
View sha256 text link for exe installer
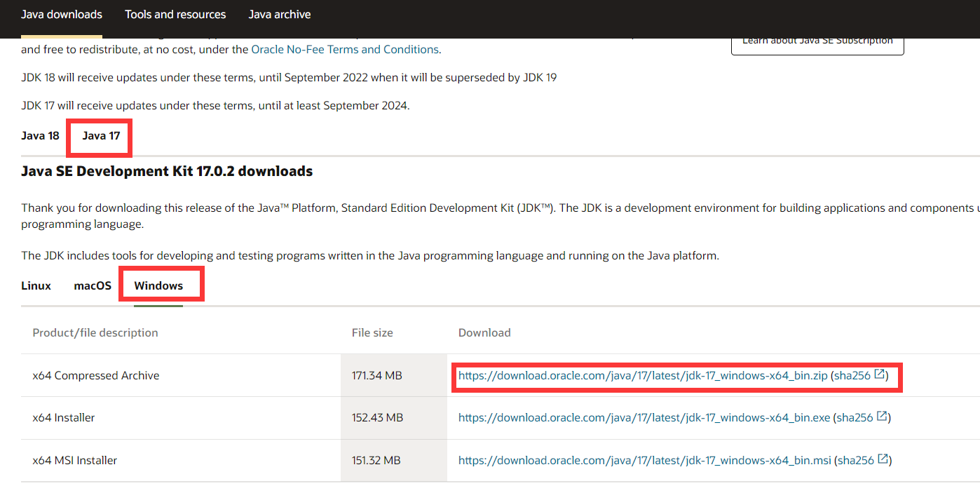(x=855, y=418)
